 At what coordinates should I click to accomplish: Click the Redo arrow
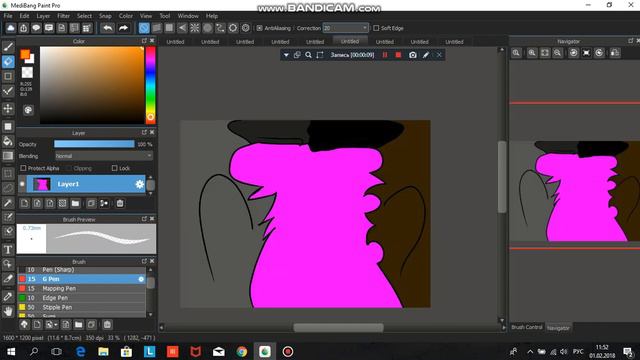point(123,28)
